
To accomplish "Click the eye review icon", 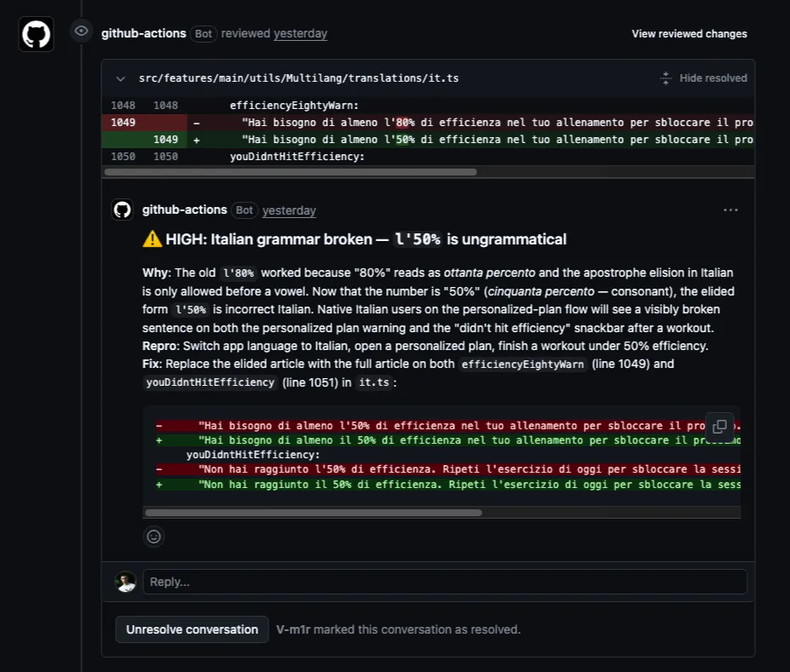I will (x=81, y=32).
